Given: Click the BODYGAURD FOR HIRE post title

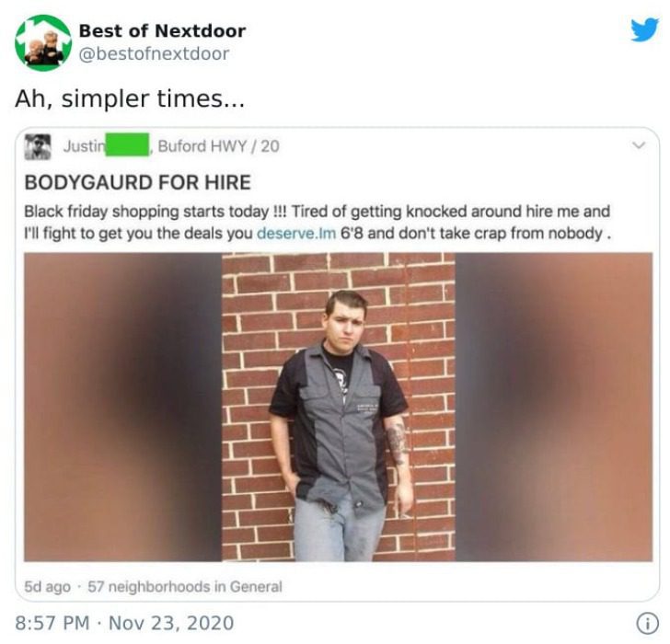Looking at the screenshot, I should 138,182.
